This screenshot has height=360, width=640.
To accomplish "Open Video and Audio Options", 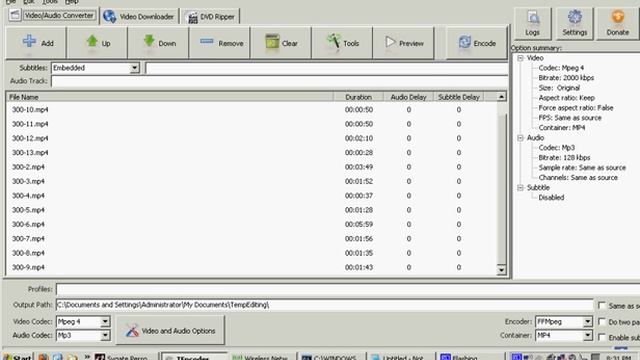I will (170, 330).
